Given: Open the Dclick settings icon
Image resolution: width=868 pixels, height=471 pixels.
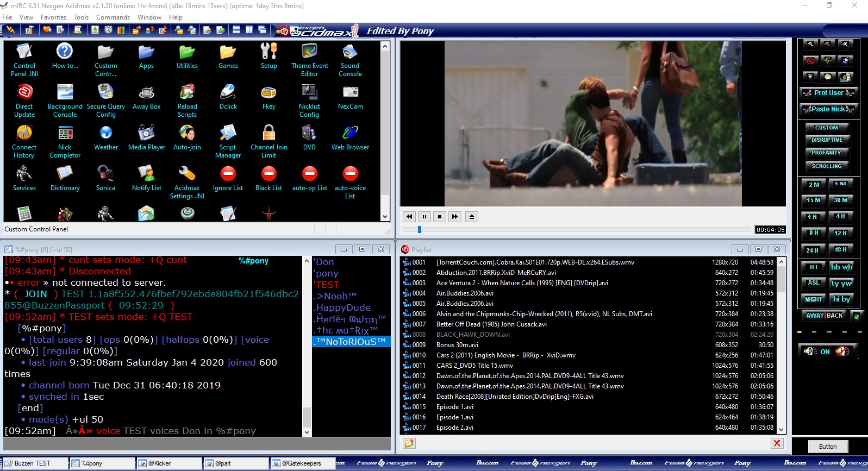Looking at the screenshot, I should 228,97.
